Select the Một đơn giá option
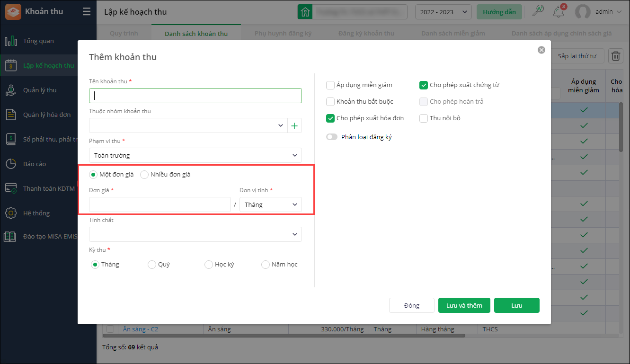The image size is (630, 364). [94, 174]
